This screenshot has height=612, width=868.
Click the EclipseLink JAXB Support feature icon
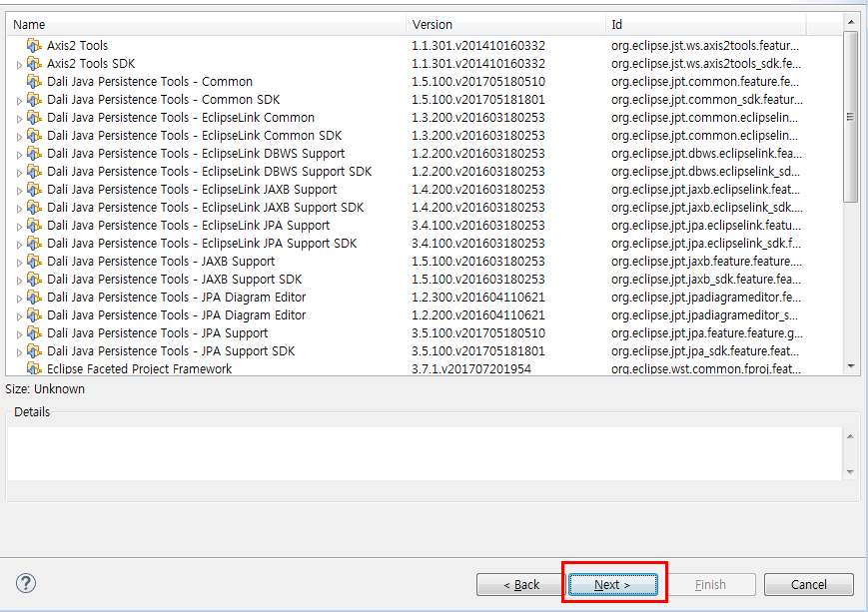point(34,190)
